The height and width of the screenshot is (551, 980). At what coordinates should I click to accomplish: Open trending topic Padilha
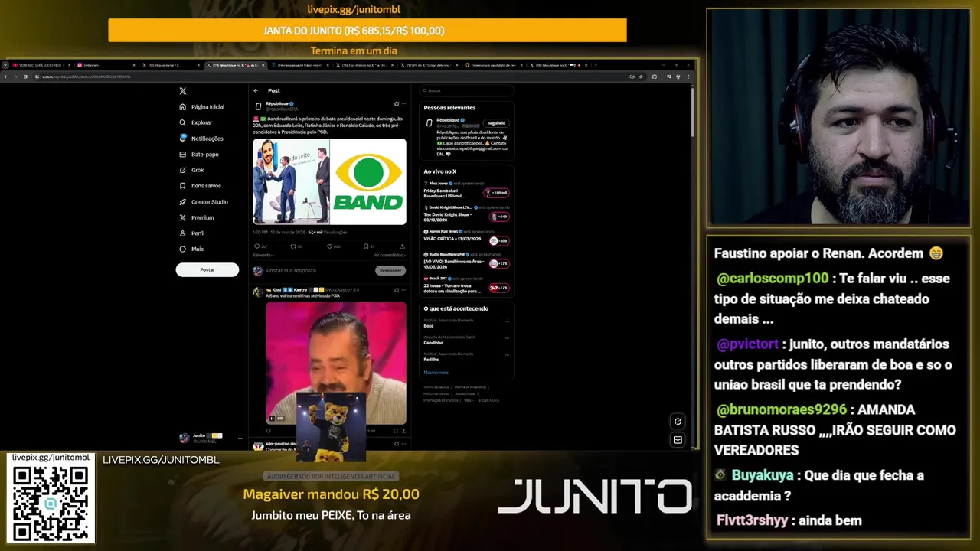coord(431,359)
